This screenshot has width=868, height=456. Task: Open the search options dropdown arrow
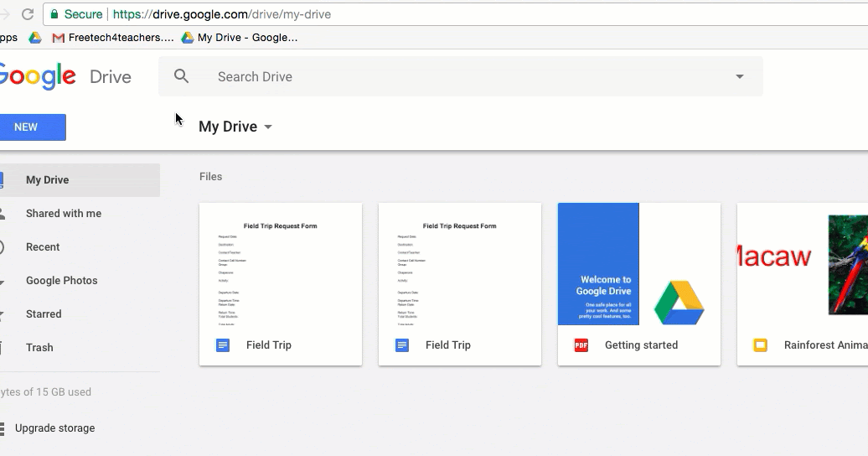click(x=740, y=76)
